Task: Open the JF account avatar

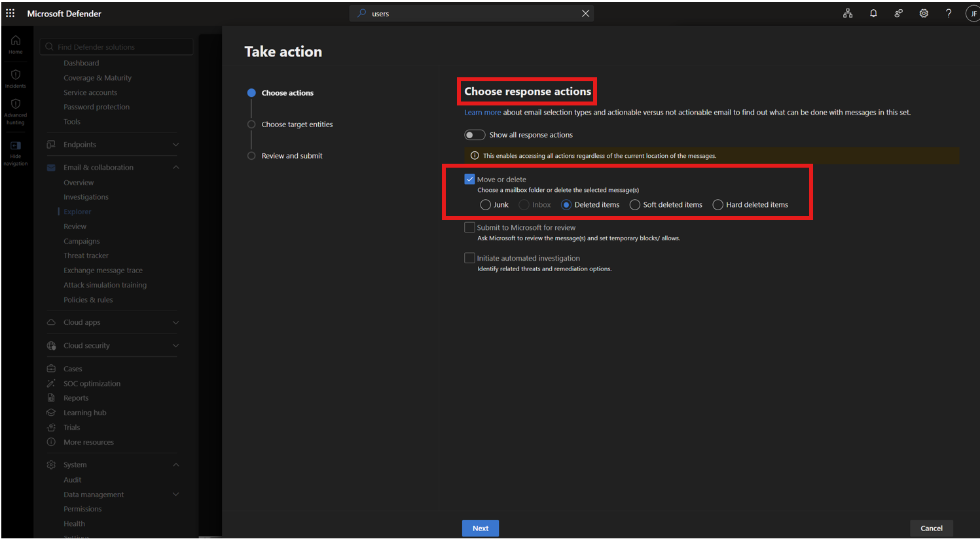Action: 973,13
